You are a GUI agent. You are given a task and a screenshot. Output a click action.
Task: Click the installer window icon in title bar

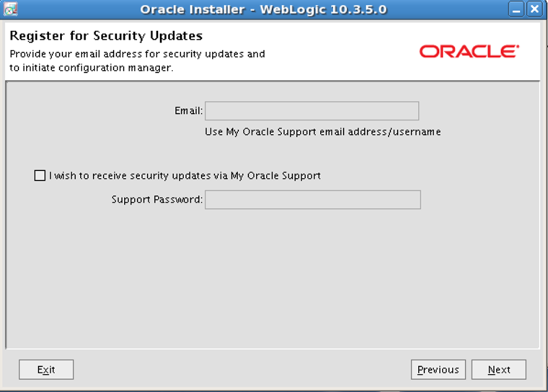10,9
